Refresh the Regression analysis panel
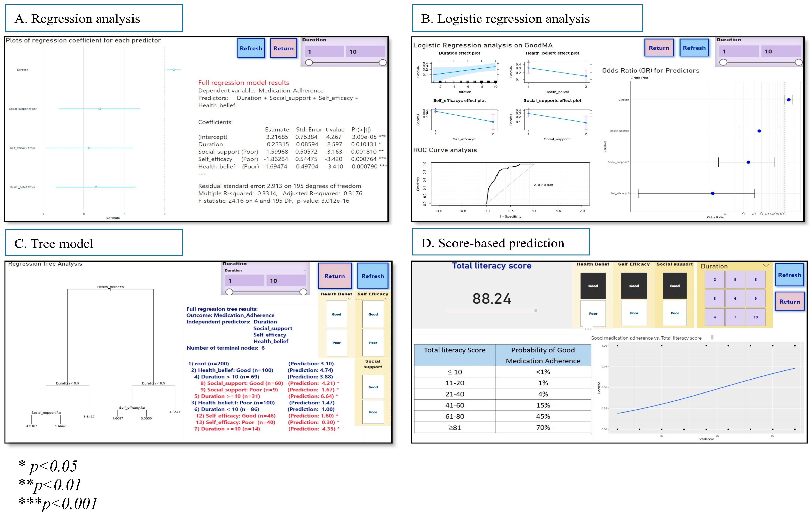The image size is (812, 516). (251, 48)
